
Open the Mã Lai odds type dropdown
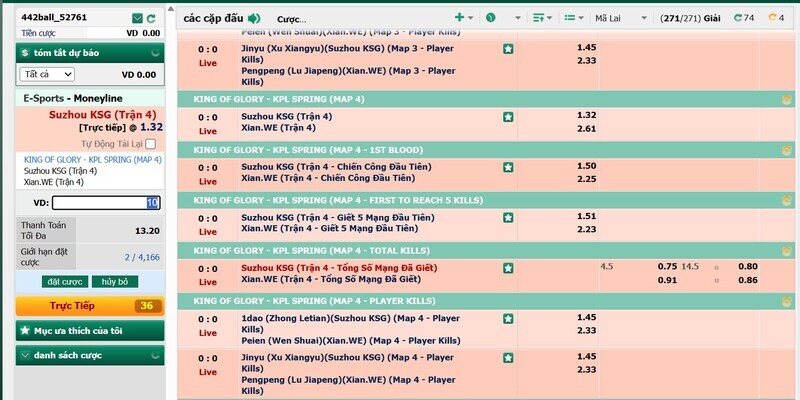(620, 18)
